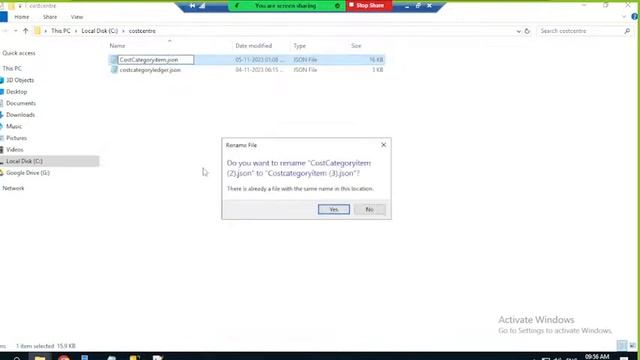This screenshot has height=360, width=640.
Task: Select Quick access in the navigation pane
Action: [x=19, y=53]
